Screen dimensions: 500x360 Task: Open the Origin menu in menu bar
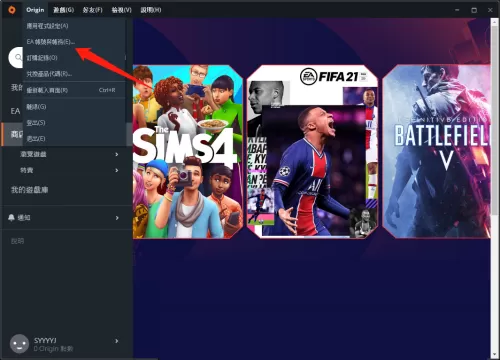coord(35,10)
